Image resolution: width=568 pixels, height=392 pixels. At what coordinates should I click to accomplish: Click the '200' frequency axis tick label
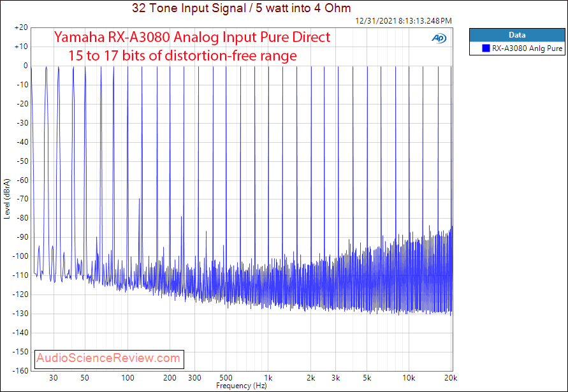click(x=170, y=378)
